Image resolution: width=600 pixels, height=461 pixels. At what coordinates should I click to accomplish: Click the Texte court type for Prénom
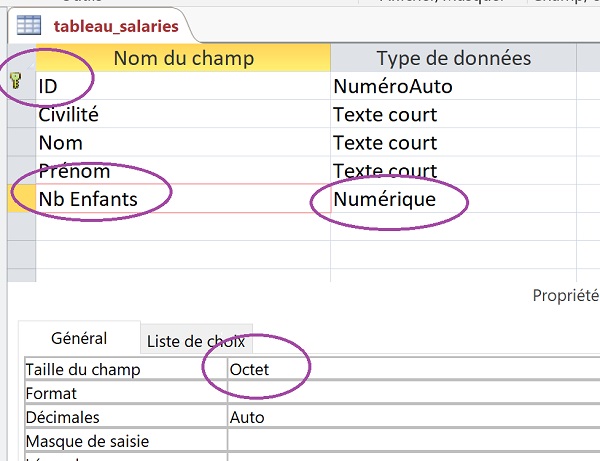pyautogui.click(x=453, y=171)
